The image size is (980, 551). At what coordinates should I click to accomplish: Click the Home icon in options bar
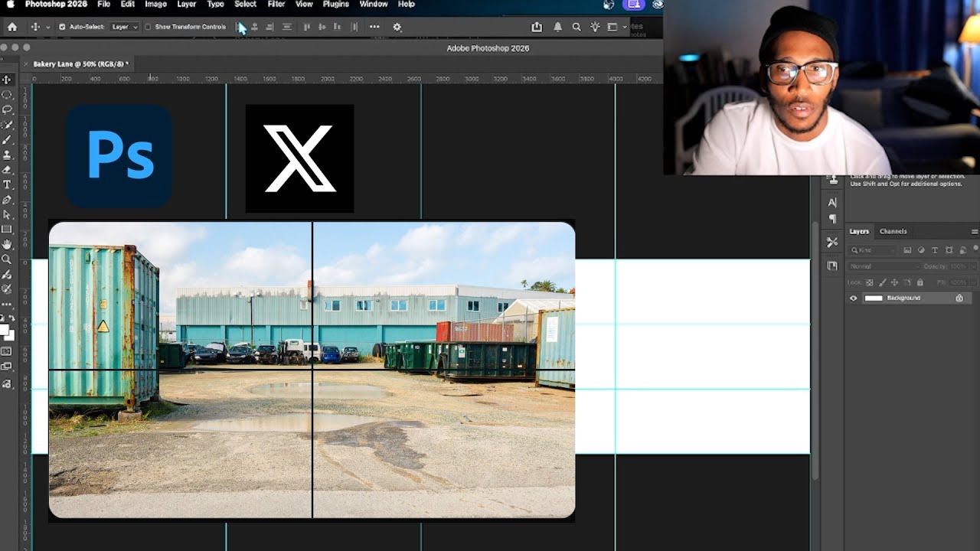coord(11,27)
